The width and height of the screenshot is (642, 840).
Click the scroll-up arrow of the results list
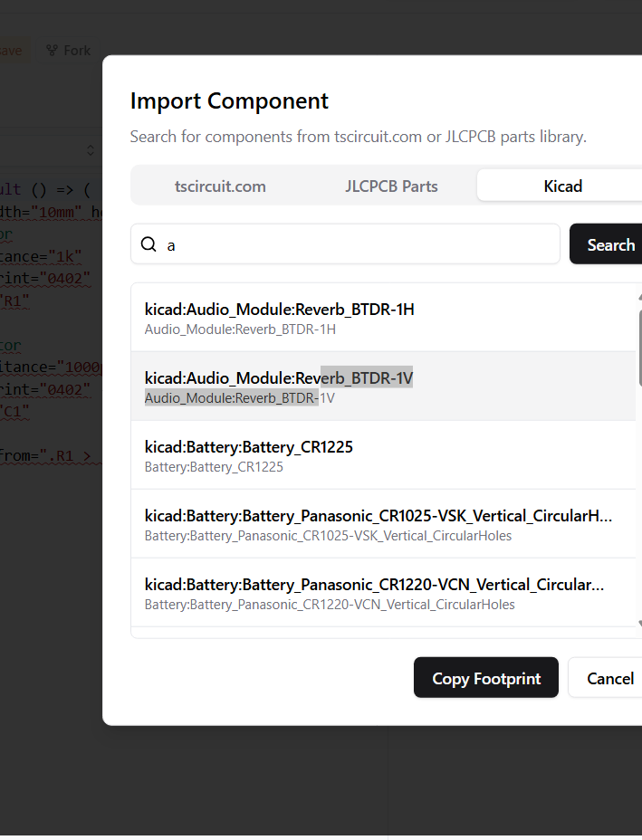coord(640,296)
